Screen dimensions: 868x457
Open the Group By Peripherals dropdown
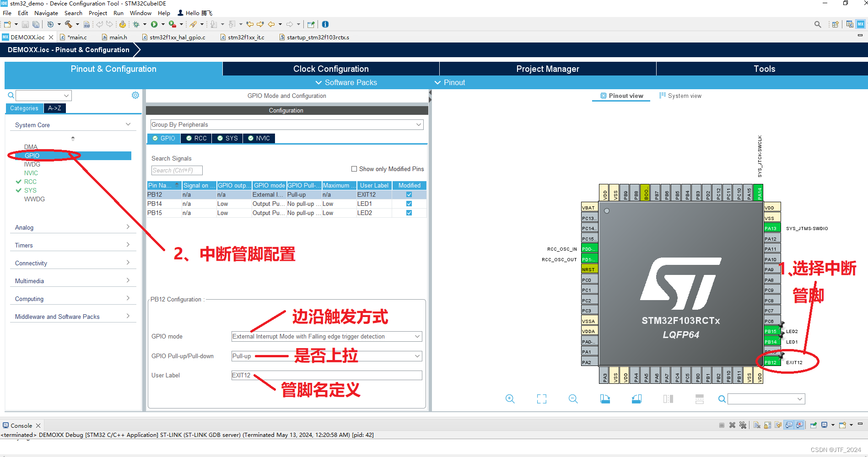tap(418, 124)
